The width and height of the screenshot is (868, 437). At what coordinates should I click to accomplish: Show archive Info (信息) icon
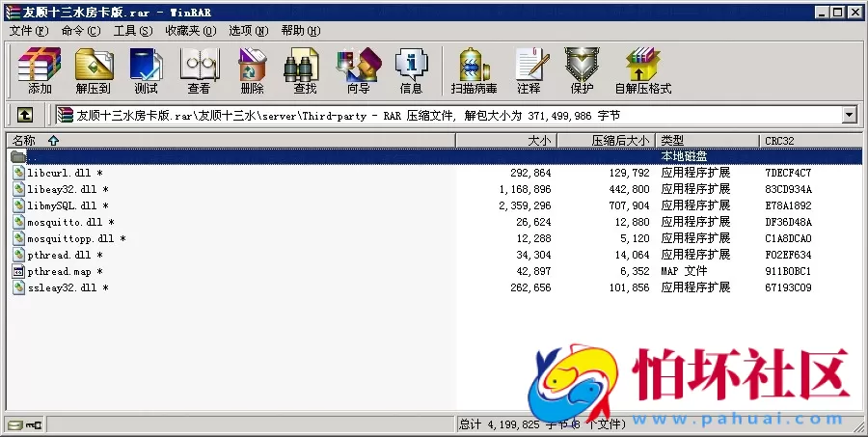tap(411, 70)
